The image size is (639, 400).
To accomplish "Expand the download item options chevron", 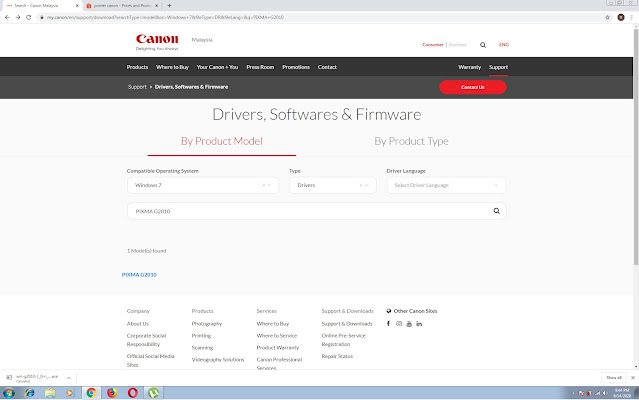I will tap(69, 378).
